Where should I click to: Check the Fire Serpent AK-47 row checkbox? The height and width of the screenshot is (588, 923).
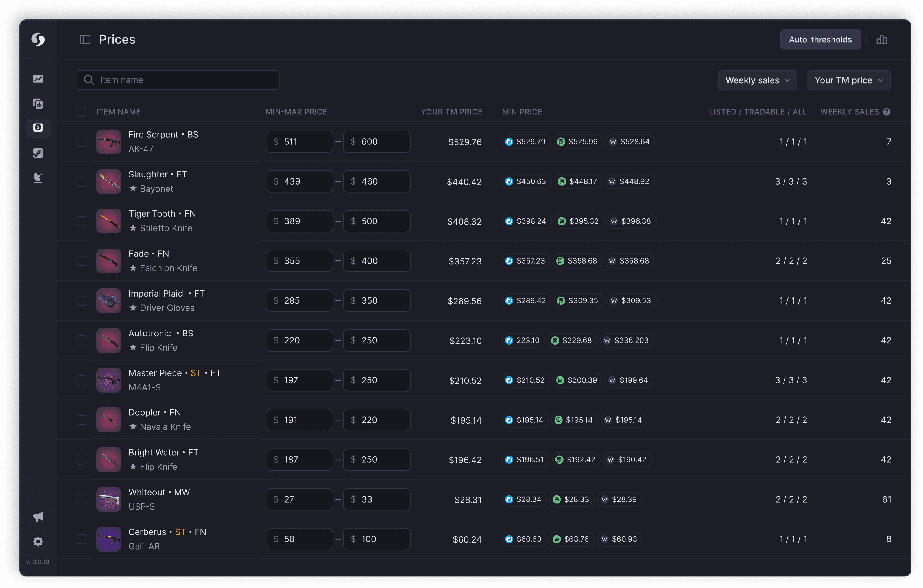tap(81, 142)
